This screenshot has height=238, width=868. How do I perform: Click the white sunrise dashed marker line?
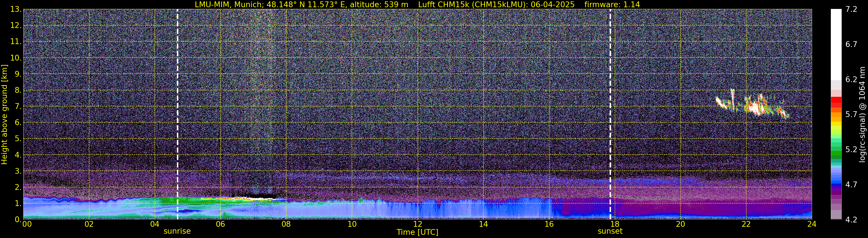[x=177, y=114]
